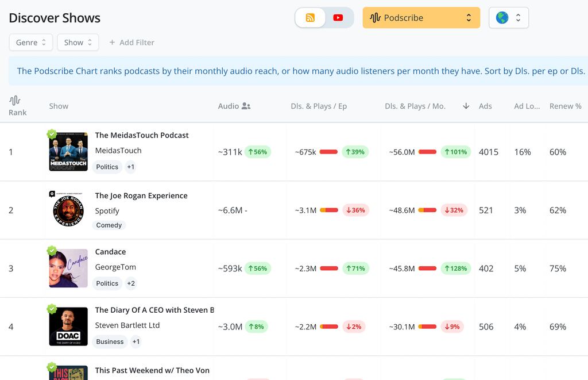Open the globe region selector
Screen dimensions: 588x380
508,18
